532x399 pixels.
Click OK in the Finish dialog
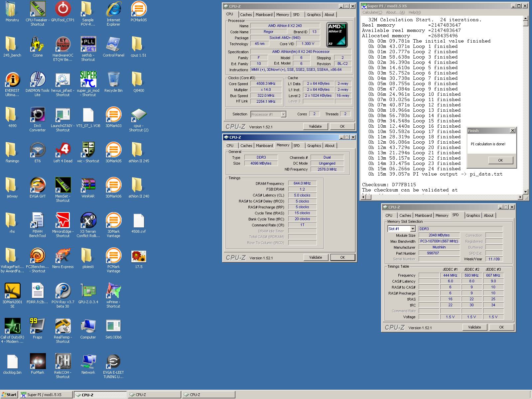click(500, 160)
